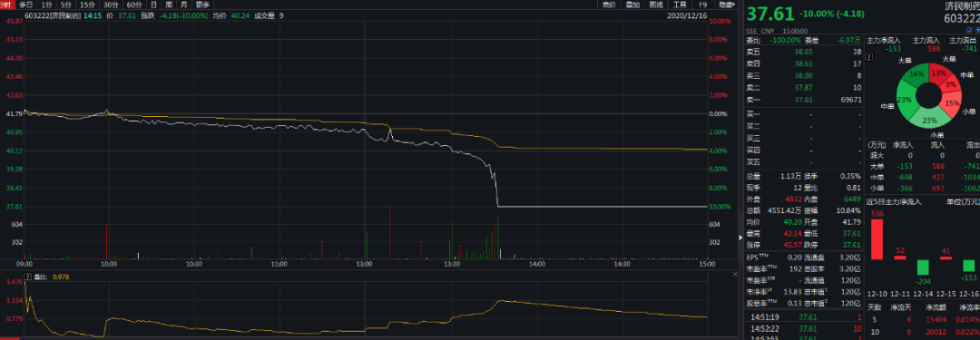Screen dimensions: 980x340
Task: Click the 竞价 auction toolbar button
Action: coord(610,5)
